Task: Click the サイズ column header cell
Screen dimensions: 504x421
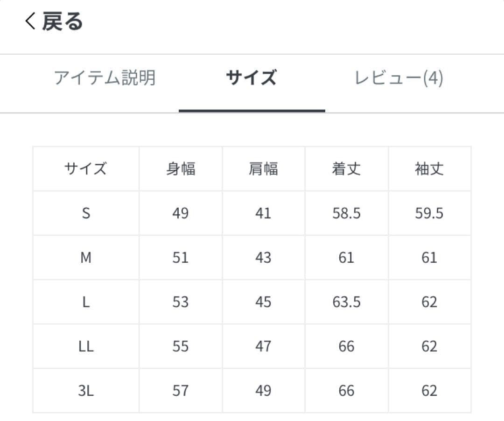Action: tap(85, 168)
